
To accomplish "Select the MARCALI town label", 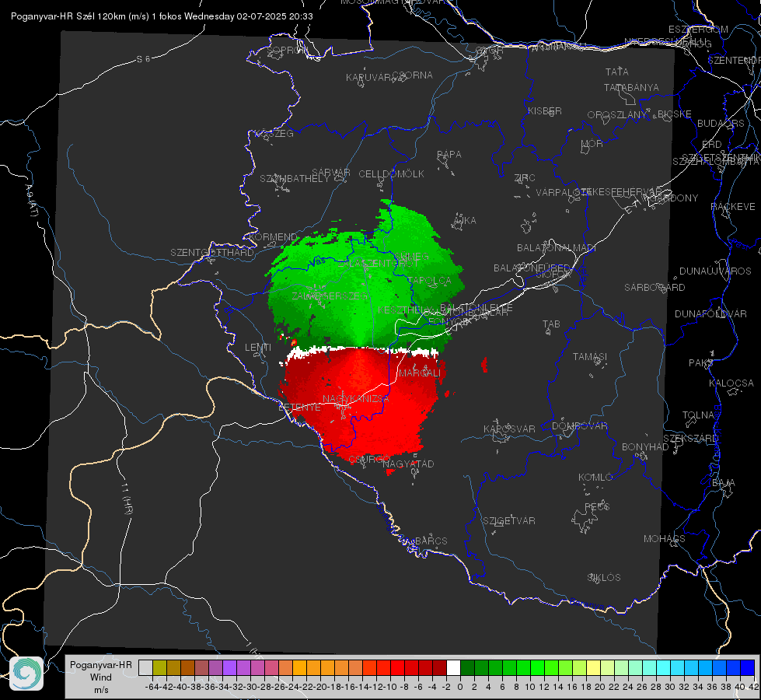I will tap(420, 373).
